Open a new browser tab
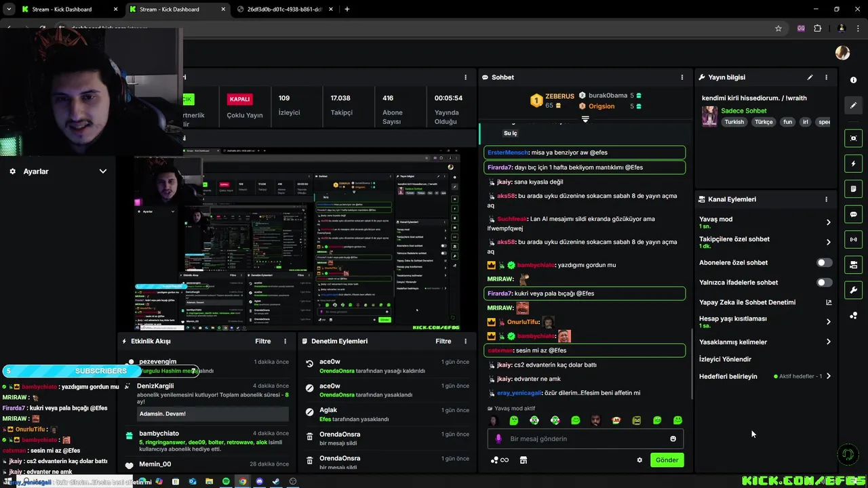 point(347,9)
